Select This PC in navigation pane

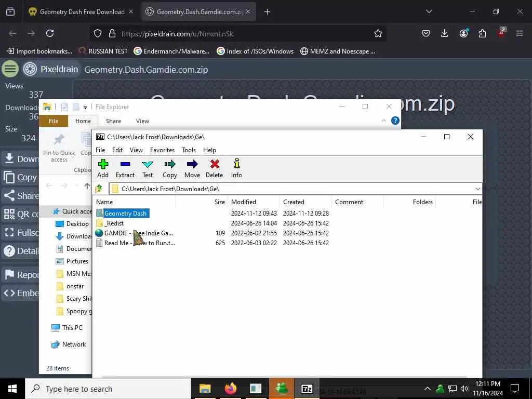[67, 328]
